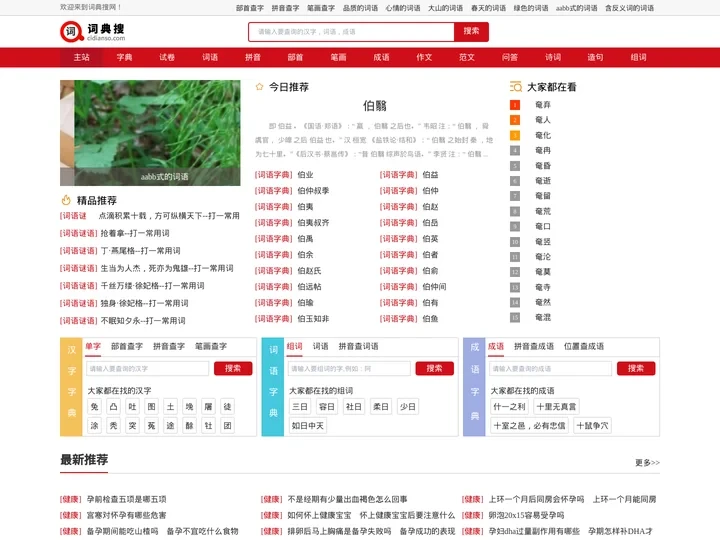Image resolution: width=720 pixels, height=540 pixels.
Task: Open the 含反义词的词语 top link
Action: pos(629,8)
